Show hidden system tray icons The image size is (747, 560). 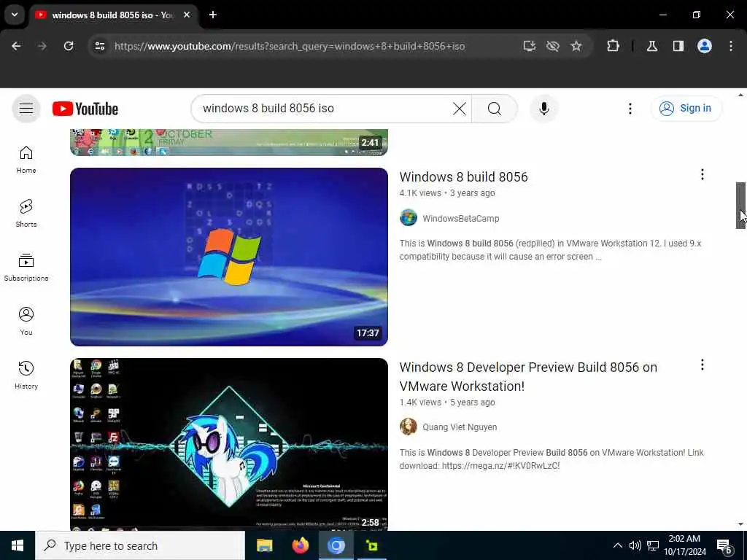[617, 545]
